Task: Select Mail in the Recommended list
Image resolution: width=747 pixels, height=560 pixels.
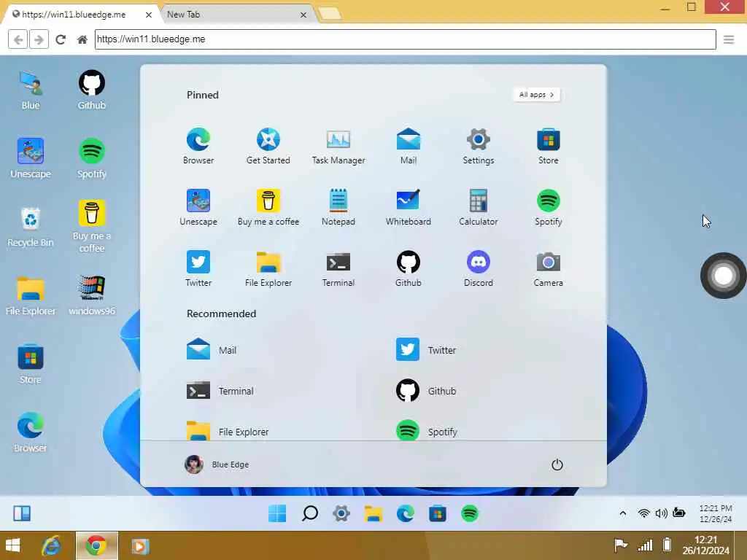Action: click(x=211, y=349)
